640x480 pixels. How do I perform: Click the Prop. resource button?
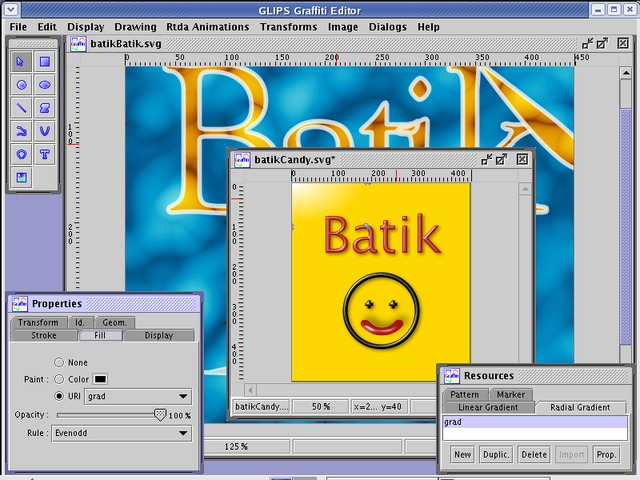pos(606,454)
